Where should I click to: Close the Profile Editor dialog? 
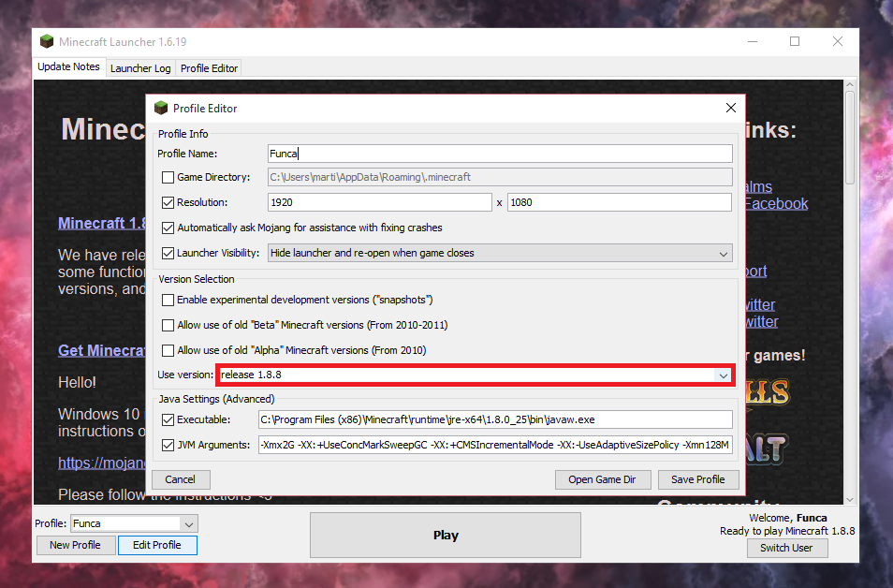coord(731,108)
